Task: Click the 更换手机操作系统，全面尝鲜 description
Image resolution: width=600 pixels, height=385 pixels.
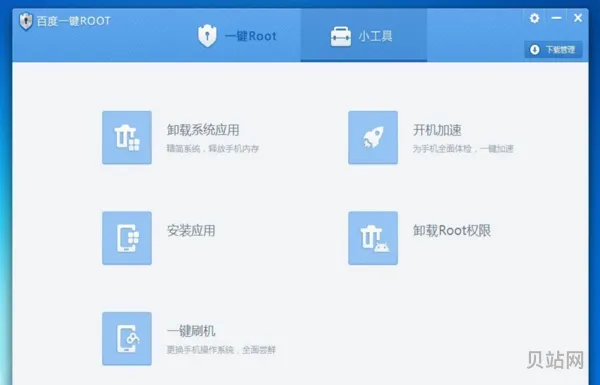Action: point(221,349)
